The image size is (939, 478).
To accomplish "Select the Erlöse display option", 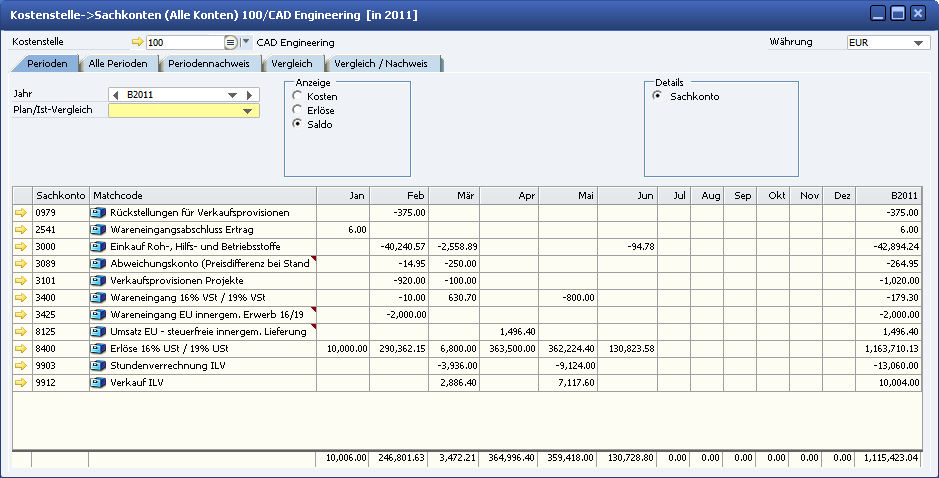I will tap(297, 110).
